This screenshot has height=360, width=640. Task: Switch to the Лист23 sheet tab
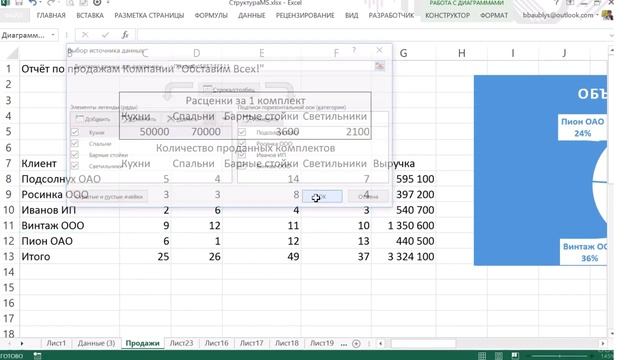tap(181, 343)
